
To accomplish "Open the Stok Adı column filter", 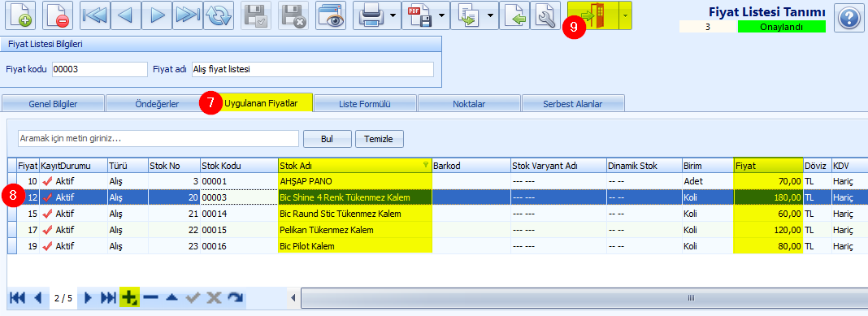I will [425, 164].
